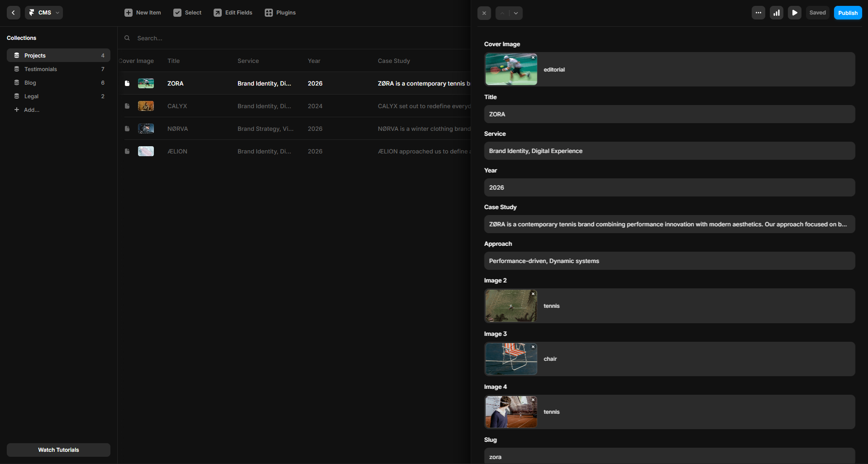The image size is (868, 464).
Task: Remove the chair image from Image 3
Action: pyautogui.click(x=533, y=347)
